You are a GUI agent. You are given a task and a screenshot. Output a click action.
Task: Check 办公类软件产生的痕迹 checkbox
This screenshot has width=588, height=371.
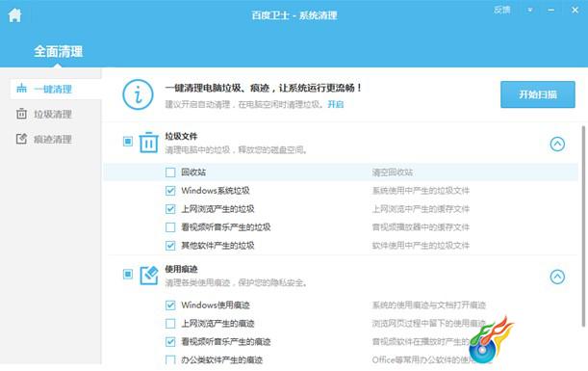[x=170, y=359]
